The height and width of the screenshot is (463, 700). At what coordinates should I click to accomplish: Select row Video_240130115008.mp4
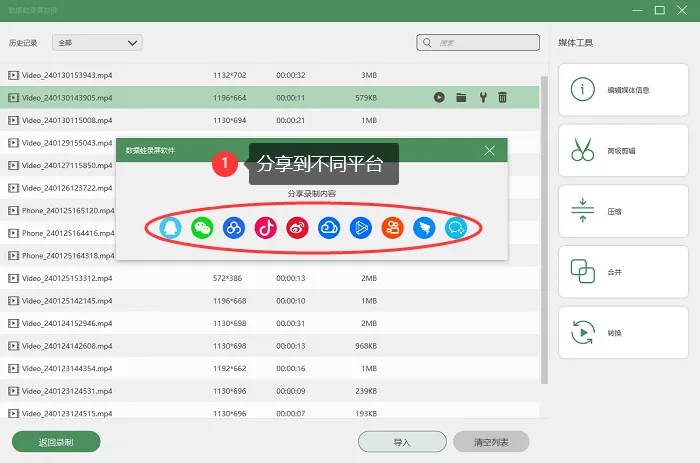tap(270, 120)
